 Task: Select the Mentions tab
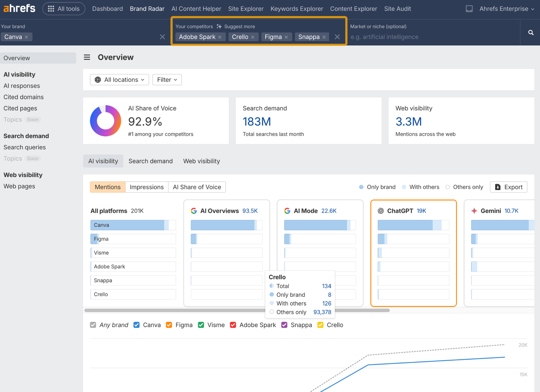tap(108, 187)
